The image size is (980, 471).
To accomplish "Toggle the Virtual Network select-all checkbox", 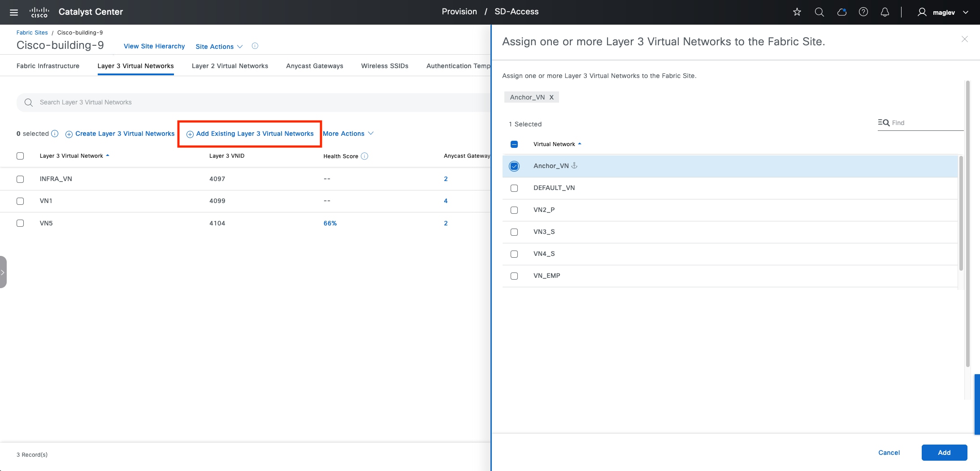I will [514, 144].
